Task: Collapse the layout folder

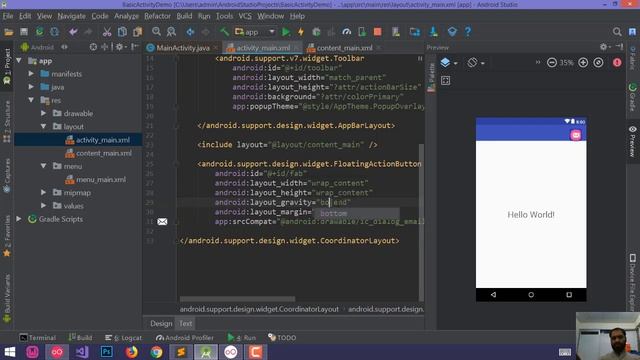Action: coord(44,127)
